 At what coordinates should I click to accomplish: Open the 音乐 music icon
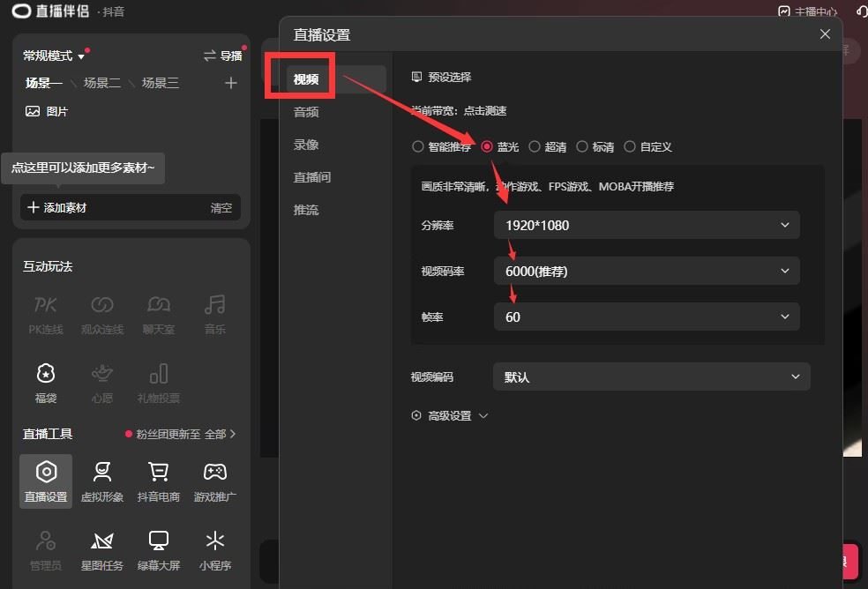click(x=214, y=315)
